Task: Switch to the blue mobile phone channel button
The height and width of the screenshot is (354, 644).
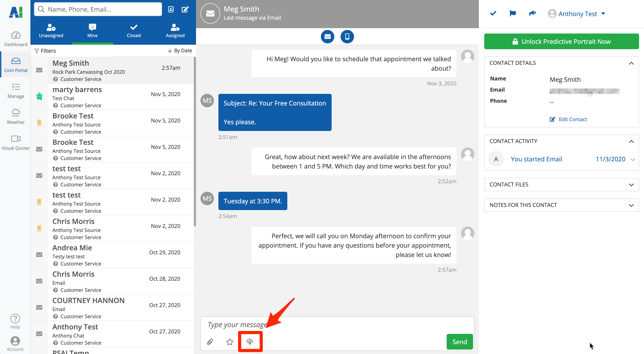Action: coord(347,37)
